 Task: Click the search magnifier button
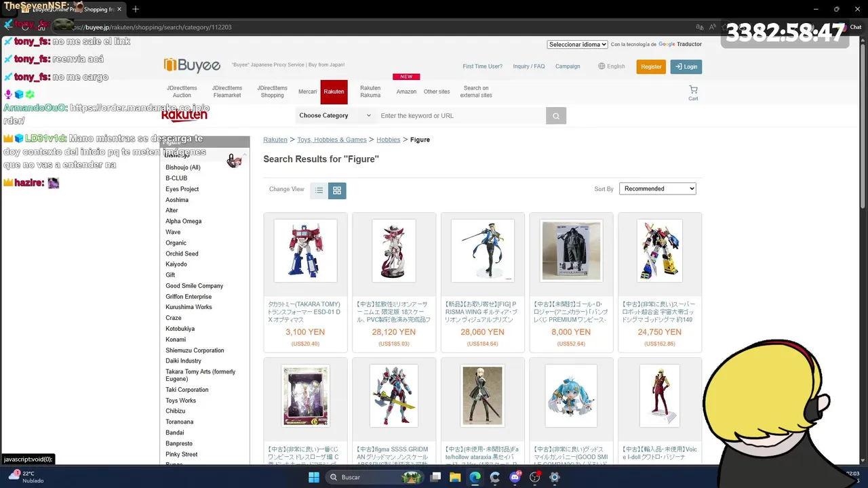tap(556, 116)
